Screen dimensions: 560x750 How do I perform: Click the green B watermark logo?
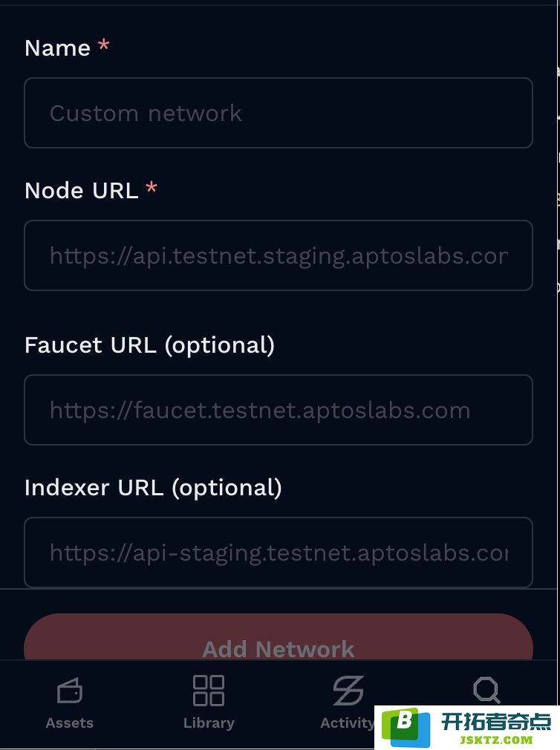pos(406,726)
